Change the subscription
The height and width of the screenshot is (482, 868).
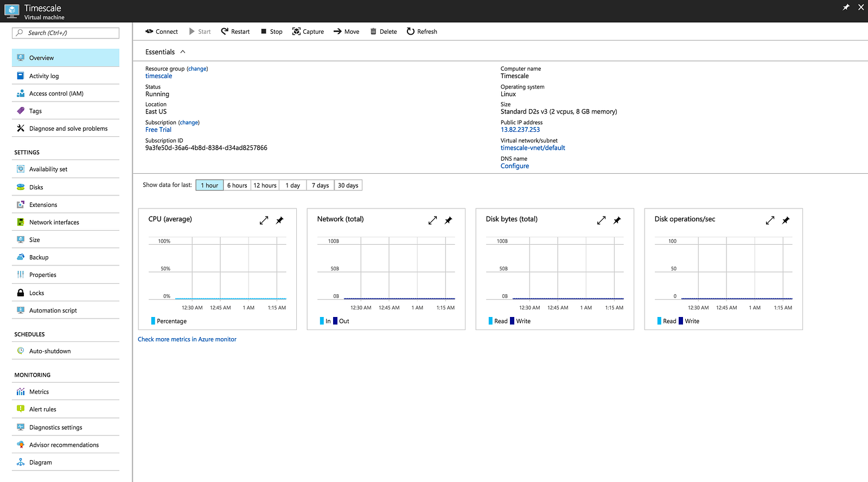tap(189, 123)
